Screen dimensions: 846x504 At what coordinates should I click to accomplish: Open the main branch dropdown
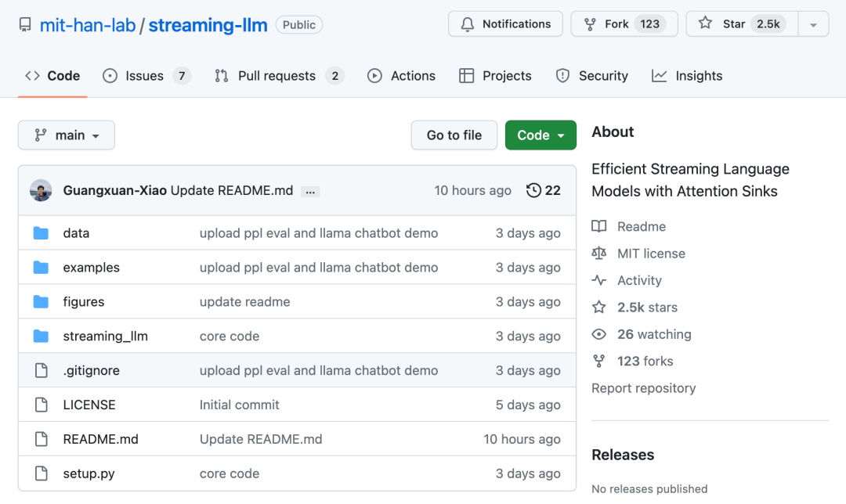tap(66, 135)
